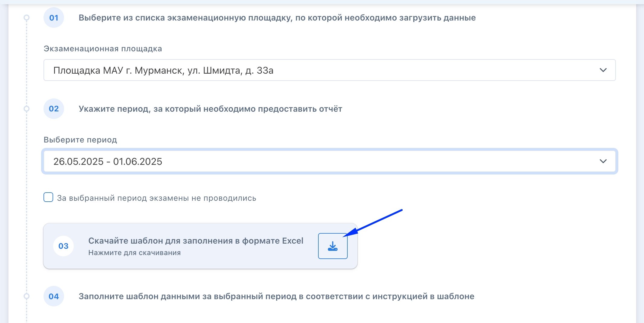Click chevron arrow of exam site selector
644x323 pixels.
pos(603,70)
